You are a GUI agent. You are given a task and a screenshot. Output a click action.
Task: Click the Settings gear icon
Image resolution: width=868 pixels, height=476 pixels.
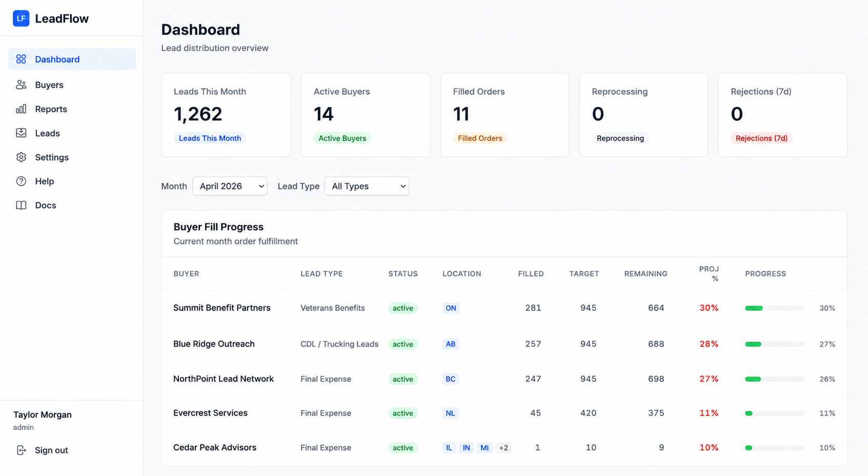(x=21, y=157)
